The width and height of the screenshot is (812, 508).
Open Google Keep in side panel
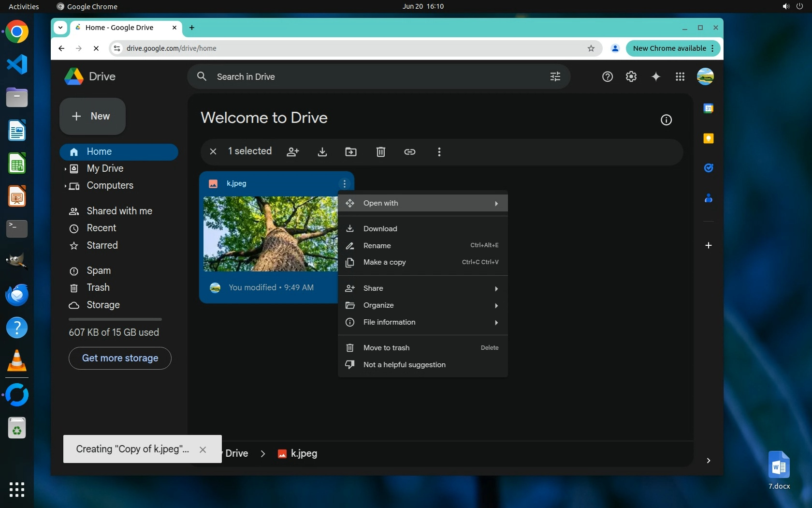[x=709, y=139]
